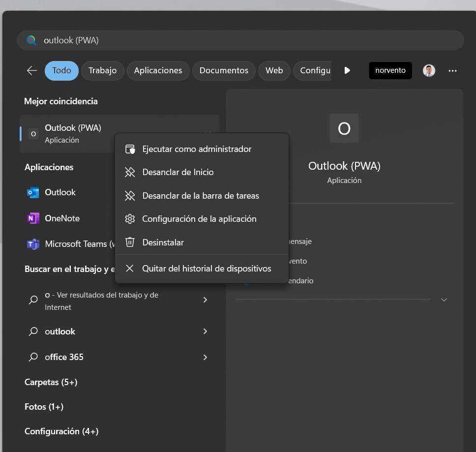
Task: Switch to the Web filter tab
Action: [x=274, y=71]
